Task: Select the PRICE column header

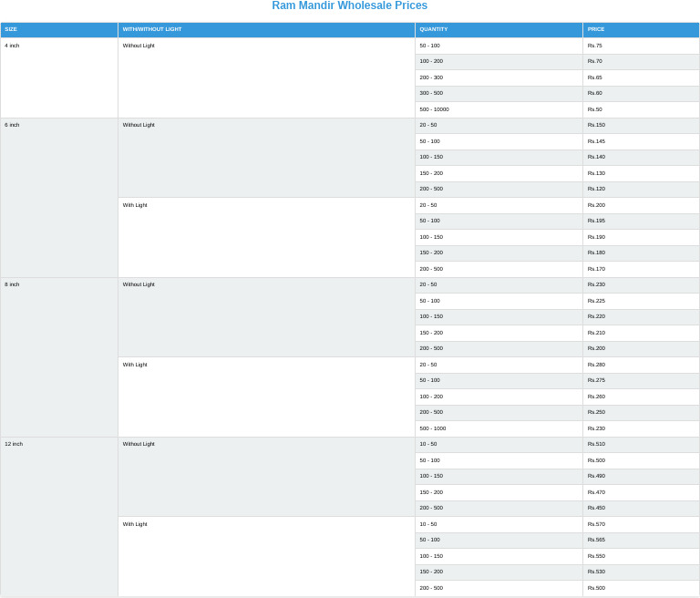Action: coord(641,29)
